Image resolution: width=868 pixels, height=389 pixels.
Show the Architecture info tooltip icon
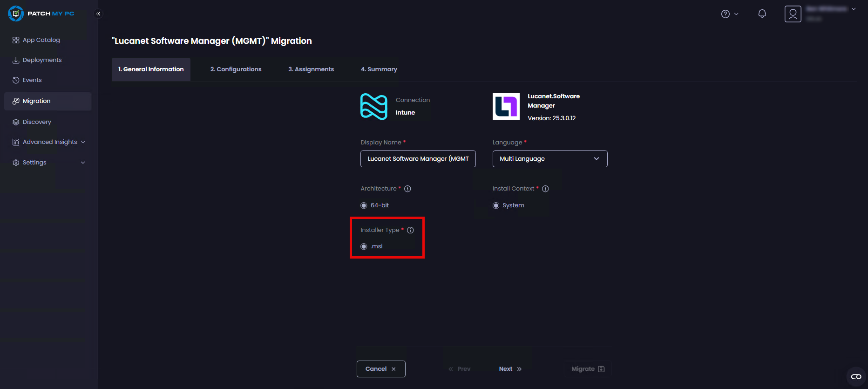tap(407, 189)
